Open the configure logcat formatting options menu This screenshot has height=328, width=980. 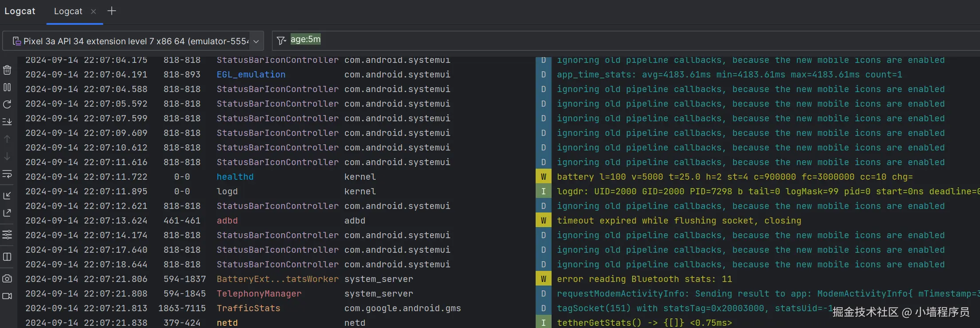coord(7,235)
